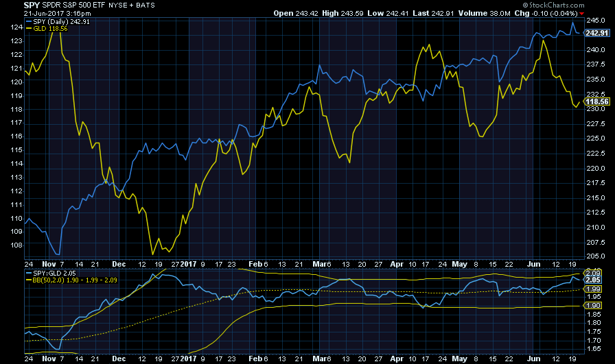Click the Open 243.42 value
Image resolution: width=615 pixels, height=364 pixels.
click(x=296, y=13)
